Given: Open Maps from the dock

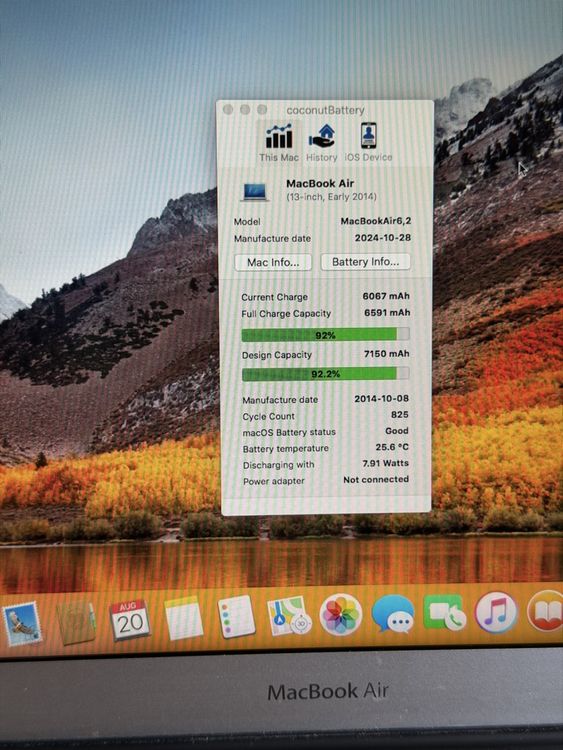Looking at the screenshot, I should click(x=288, y=616).
